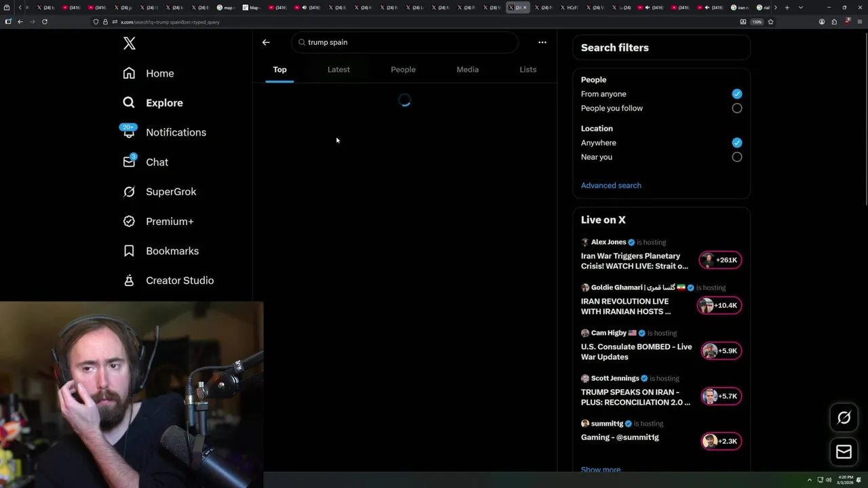868x488 pixels.
Task: Expand the browser tab list dropdown
Action: pos(801,7)
